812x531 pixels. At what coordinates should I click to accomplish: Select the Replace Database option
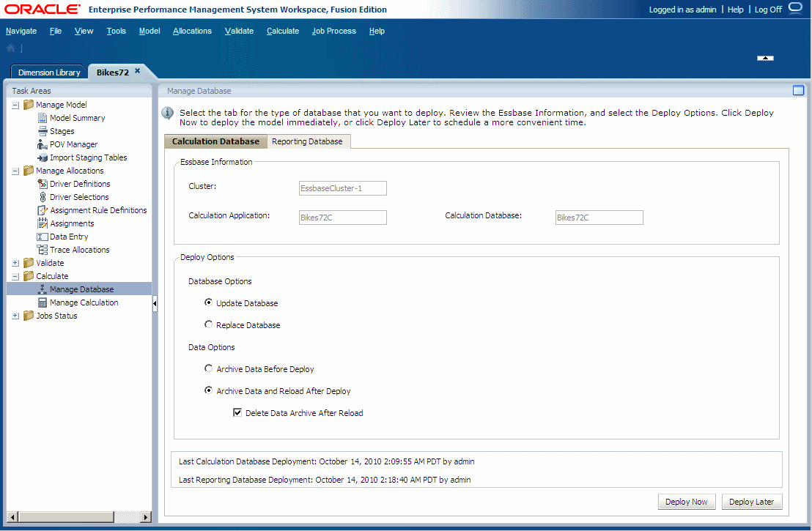(208, 324)
